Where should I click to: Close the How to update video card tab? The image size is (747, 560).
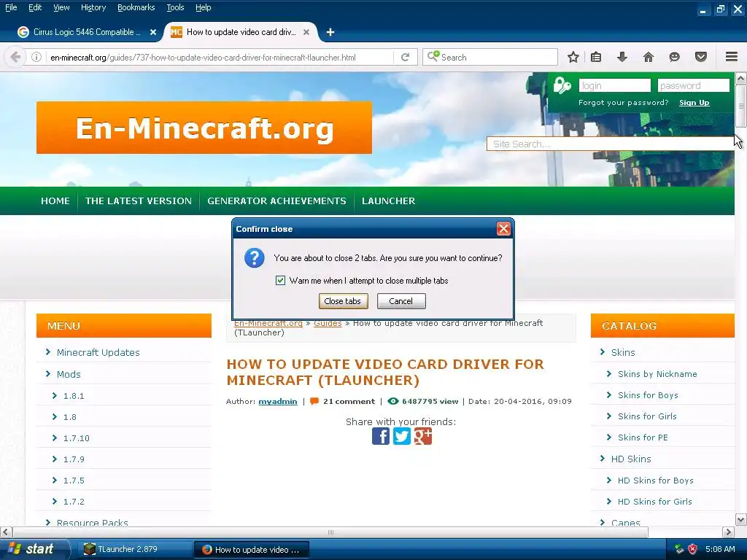tap(306, 32)
